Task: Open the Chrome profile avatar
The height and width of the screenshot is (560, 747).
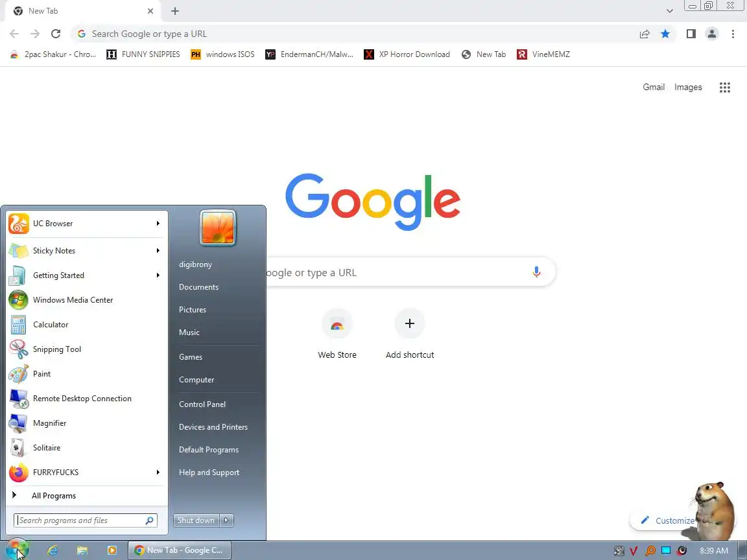Action: click(712, 34)
